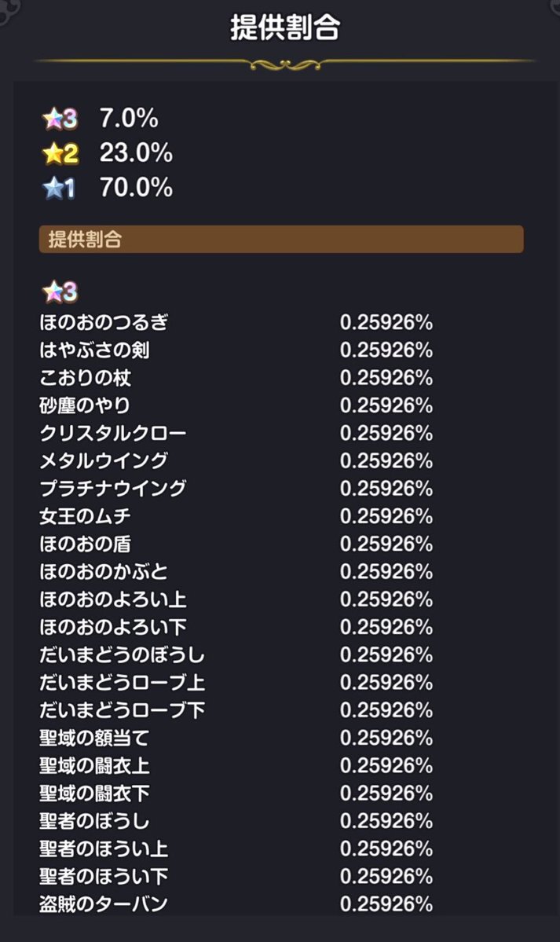This screenshot has width=560, height=942.
Task: Choose だいまどうのぼうし from the list
Action: tap(122, 654)
